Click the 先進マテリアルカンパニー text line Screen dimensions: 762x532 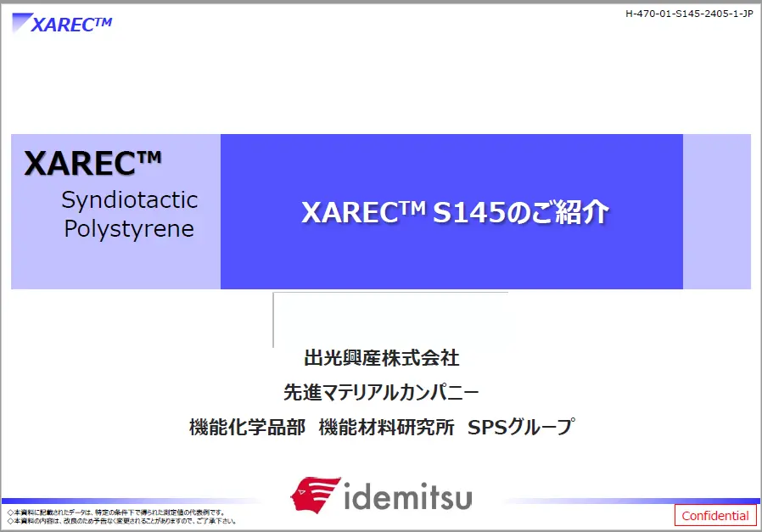coord(381,393)
